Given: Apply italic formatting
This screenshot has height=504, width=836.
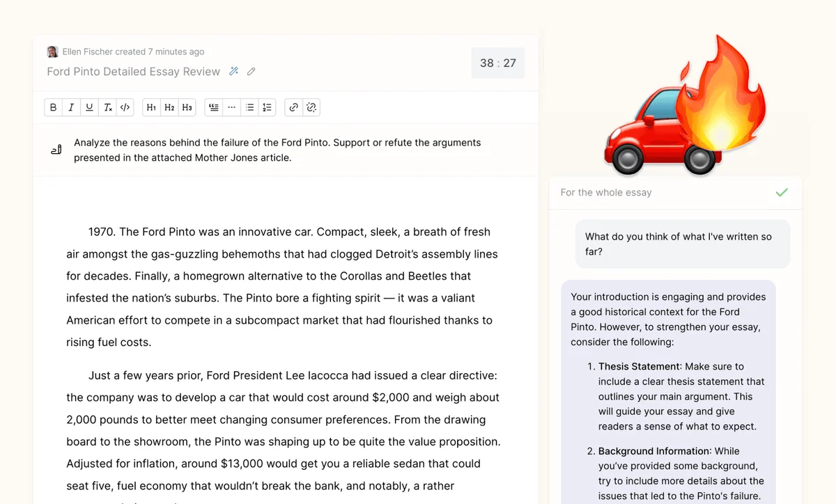Looking at the screenshot, I should tap(70, 107).
